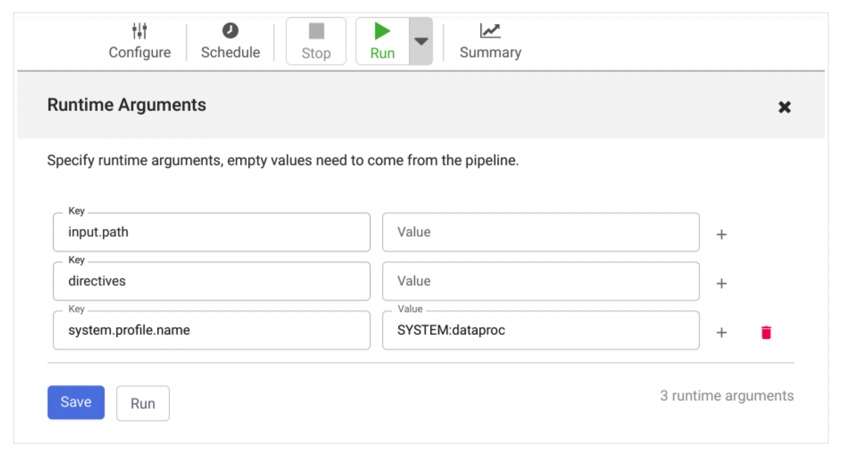Click the 3 runtime arguments count text
841x449 pixels.
pos(726,396)
